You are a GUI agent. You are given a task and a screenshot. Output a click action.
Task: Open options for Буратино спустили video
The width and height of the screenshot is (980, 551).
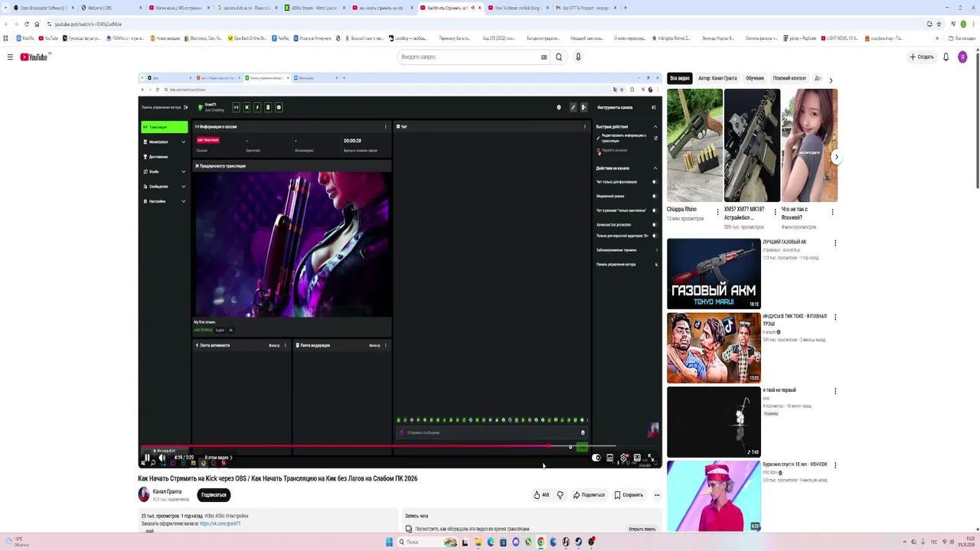point(835,465)
